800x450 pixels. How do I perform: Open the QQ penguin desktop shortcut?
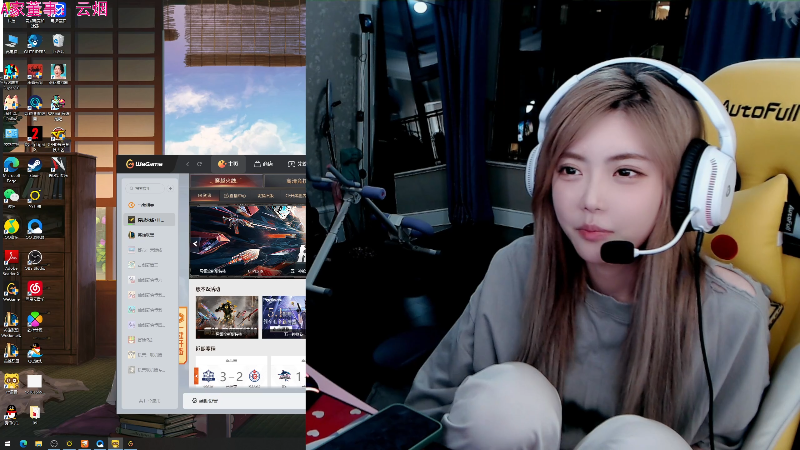11,414
